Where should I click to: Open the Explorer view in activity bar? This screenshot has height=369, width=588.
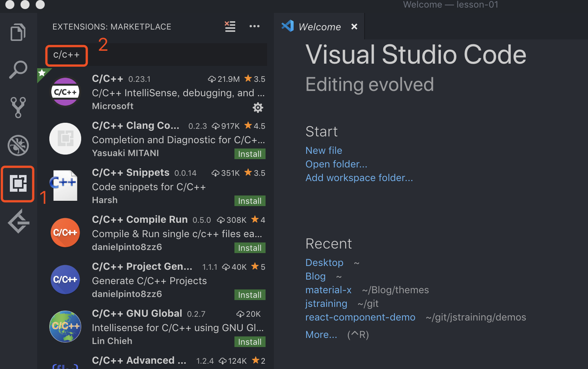(18, 32)
